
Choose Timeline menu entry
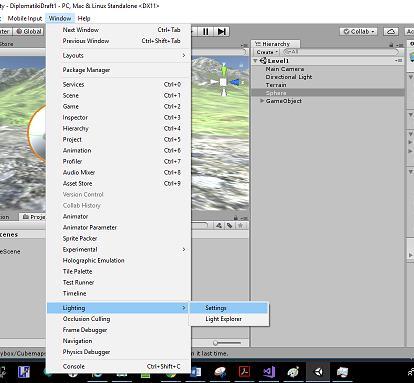119,293
